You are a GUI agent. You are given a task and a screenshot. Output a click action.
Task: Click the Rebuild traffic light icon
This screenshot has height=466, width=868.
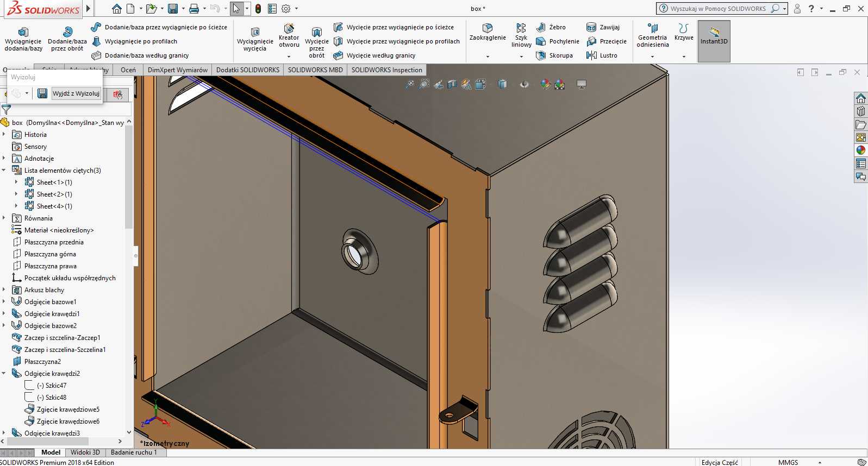[x=258, y=9]
